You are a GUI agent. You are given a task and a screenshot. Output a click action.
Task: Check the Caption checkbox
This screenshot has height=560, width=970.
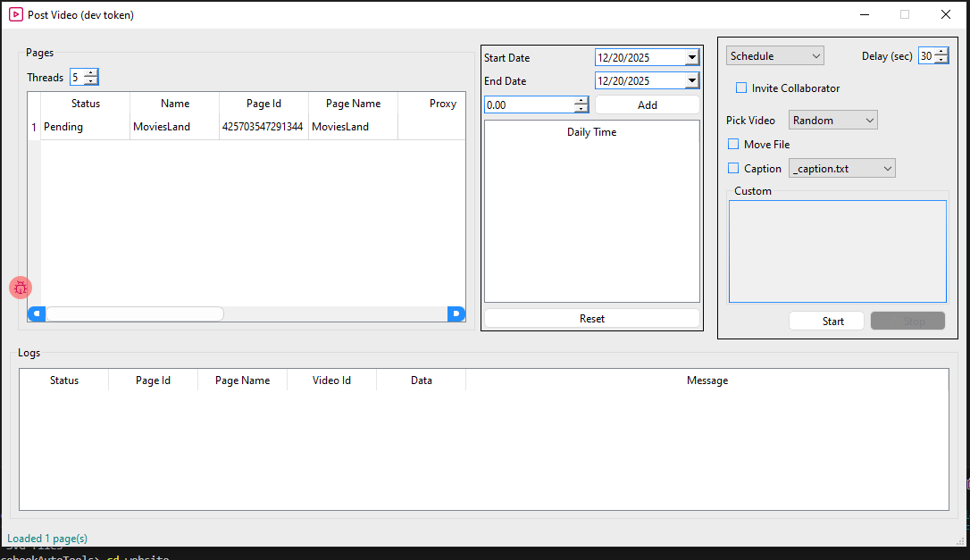point(733,169)
